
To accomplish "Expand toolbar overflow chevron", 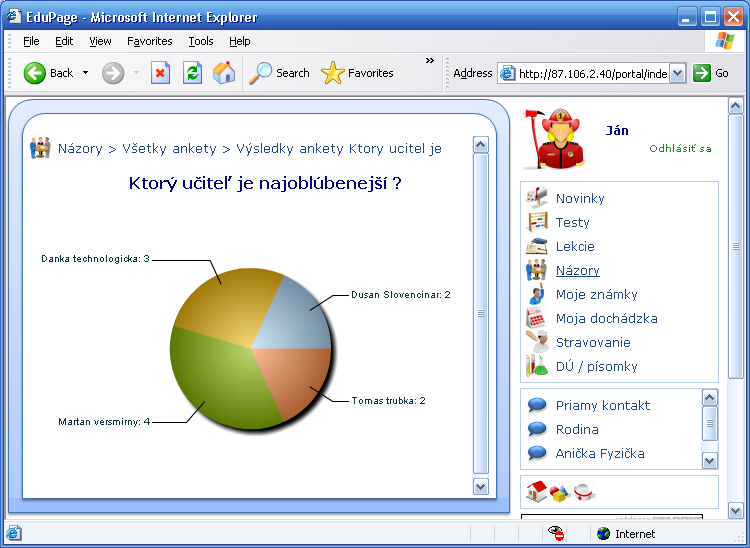I will point(430,61).
